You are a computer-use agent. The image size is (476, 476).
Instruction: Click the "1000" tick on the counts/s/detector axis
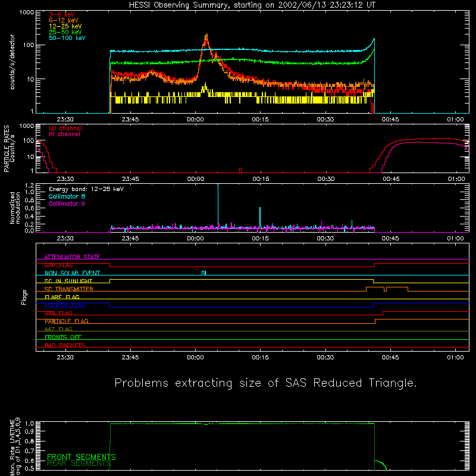click(27, 12)
